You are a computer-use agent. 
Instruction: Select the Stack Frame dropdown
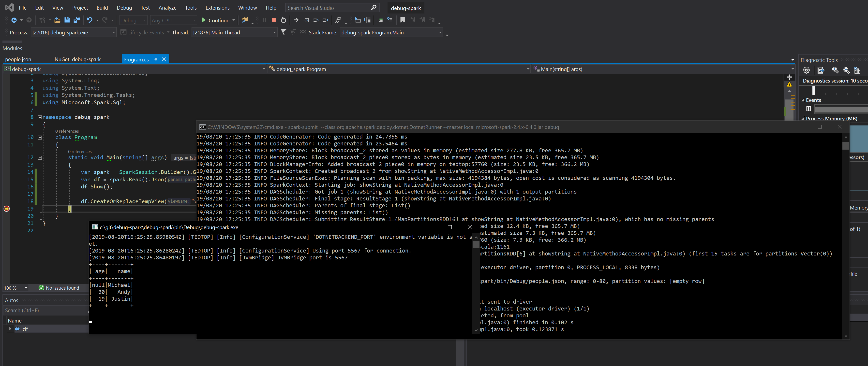(388, 32)
